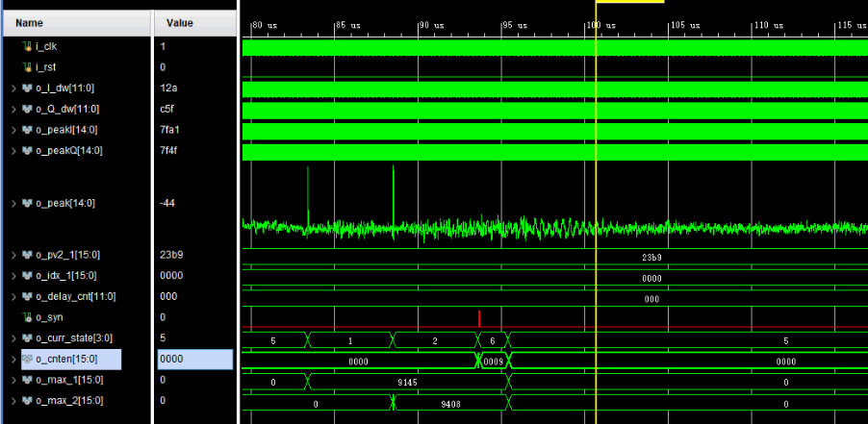Click the Name column header
Screen dimensions: 868x424
coord(77,23)
